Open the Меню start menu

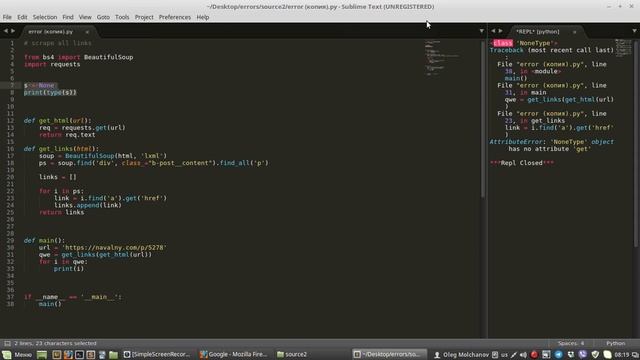(x=18, y=354)
